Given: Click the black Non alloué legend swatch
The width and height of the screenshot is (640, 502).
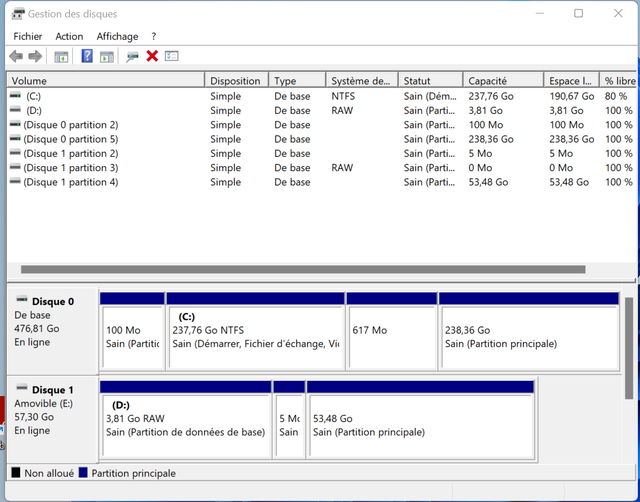Looking at the screenshot, I should pyautogui.click(x=16, y=473).
